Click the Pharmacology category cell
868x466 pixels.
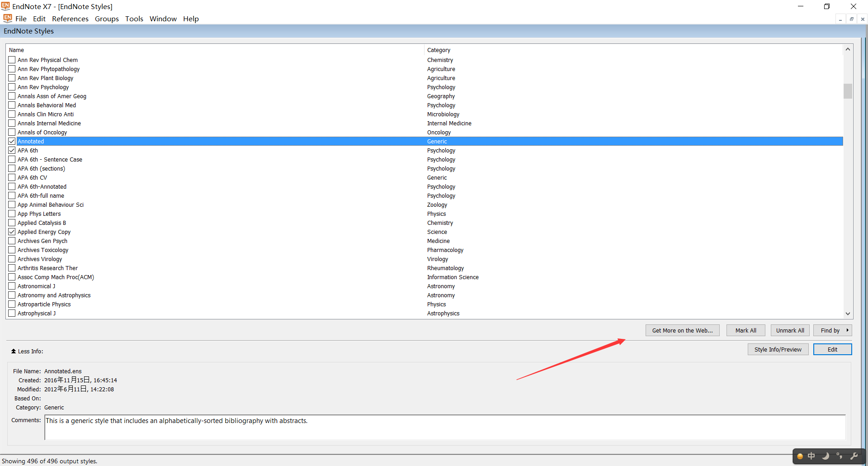tap(445, 250)
